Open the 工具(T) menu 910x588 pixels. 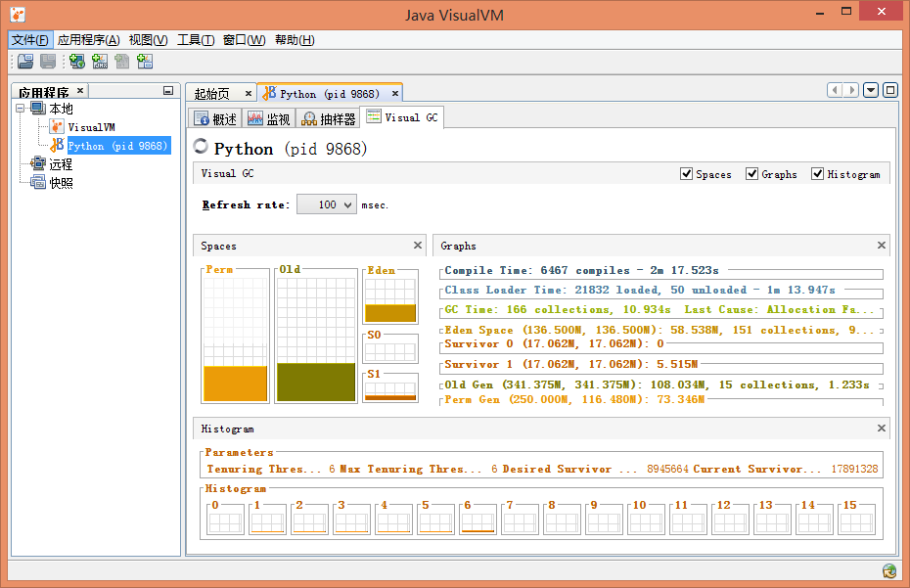(196, 39)
